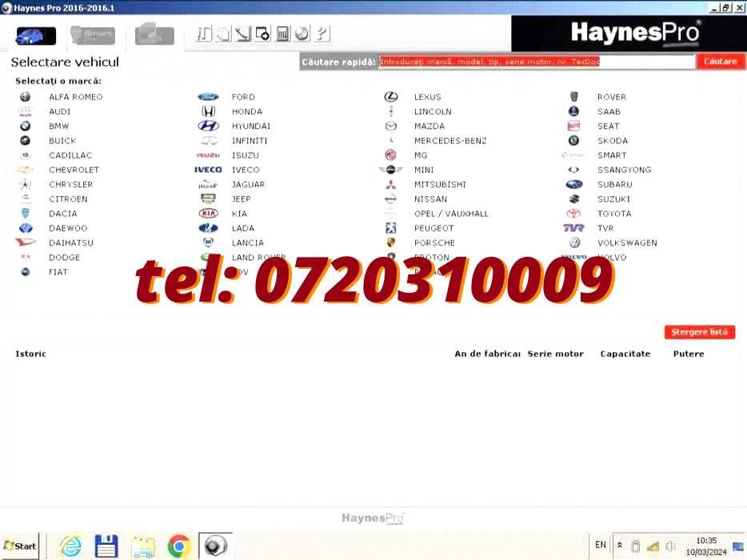Click the An de fabricație column header

click(x=487, y=354)
